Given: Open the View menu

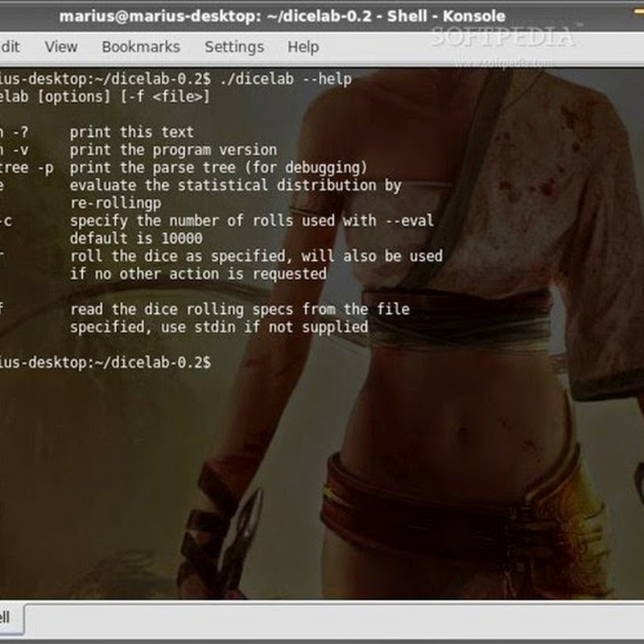Looking at the screenshot, I should tap(61, 47).
